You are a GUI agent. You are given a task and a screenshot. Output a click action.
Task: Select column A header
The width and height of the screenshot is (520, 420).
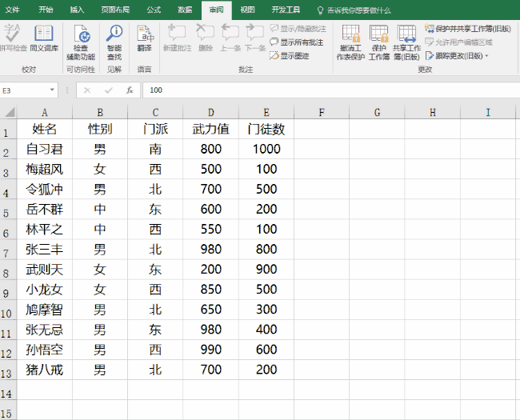coord(45,113)
